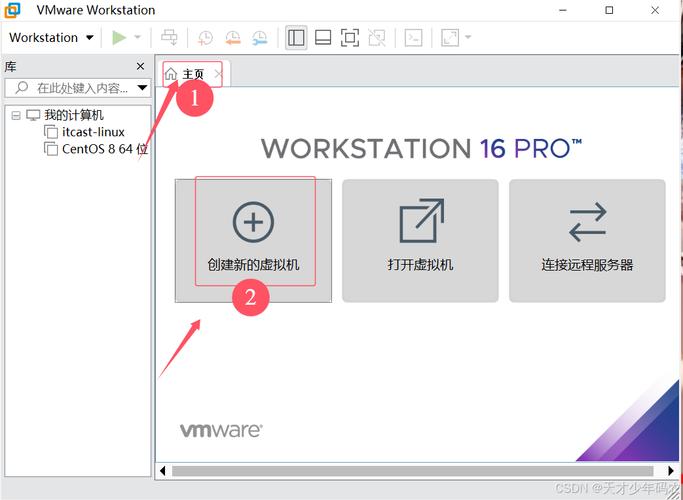Select the itcast-linux virtual machine
The height and width of the screenshot is (500, 683).
click(92, 132)
